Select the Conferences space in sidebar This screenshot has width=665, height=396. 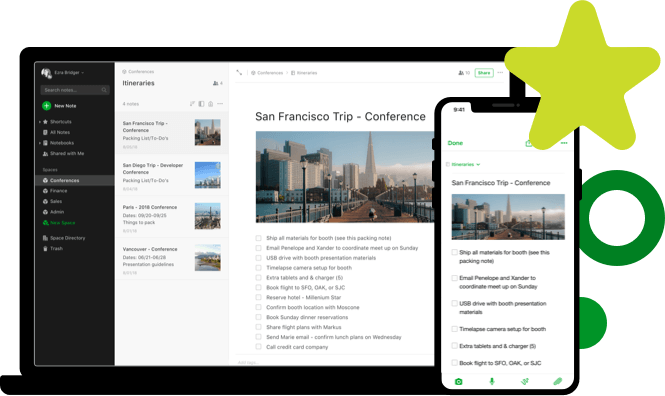click(x=75, y=180)
